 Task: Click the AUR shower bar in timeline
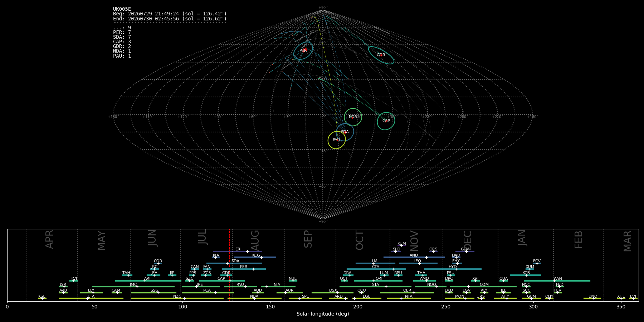tap(289, 293)
